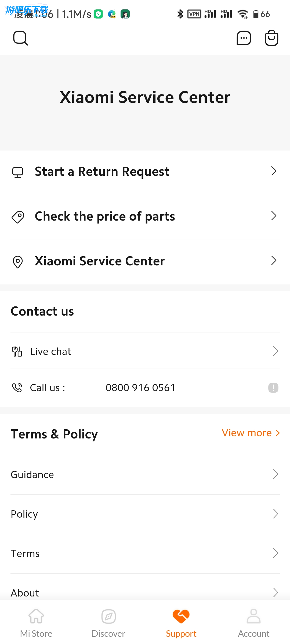Viewport: 290px width, 644px height.
Task: Tap the info icon beside phone number
Action: pos(273,388)
